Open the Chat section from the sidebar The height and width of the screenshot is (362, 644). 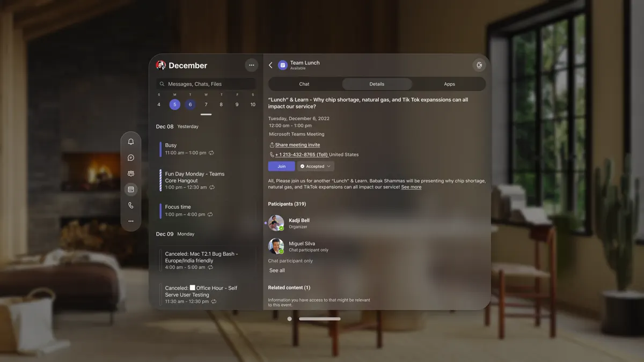click(130, 157)
